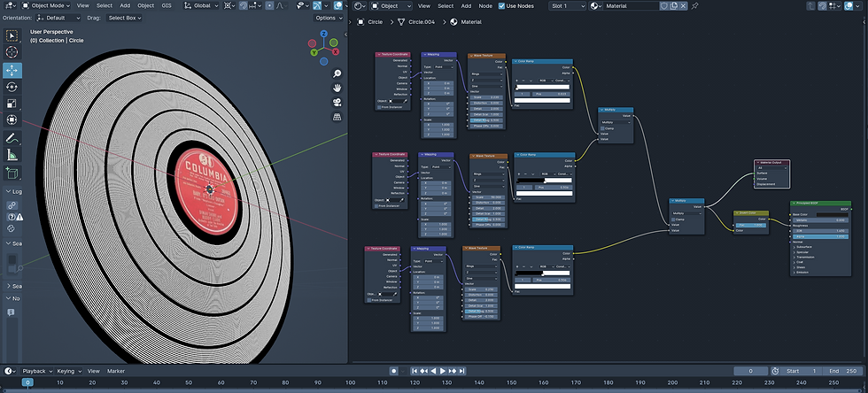Select the Cursor tool in viewport toolbar

click(x=12, y=52)
